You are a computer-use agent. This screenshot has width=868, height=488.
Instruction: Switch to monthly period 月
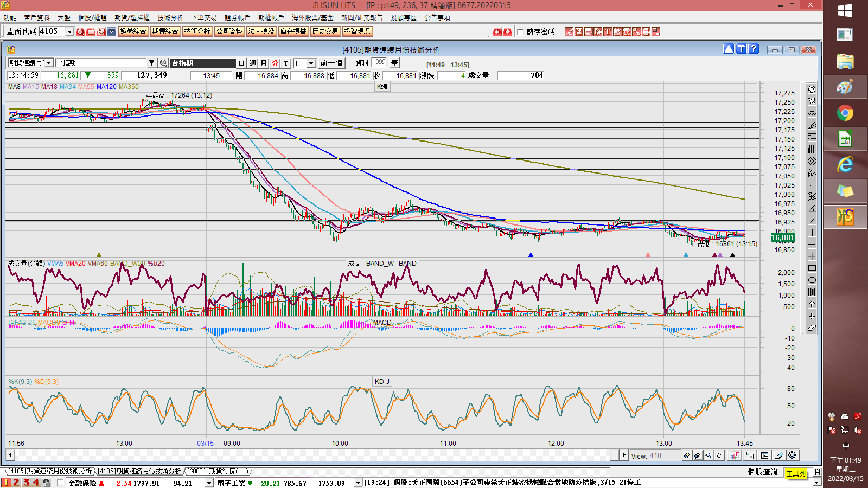click(264, 63)
